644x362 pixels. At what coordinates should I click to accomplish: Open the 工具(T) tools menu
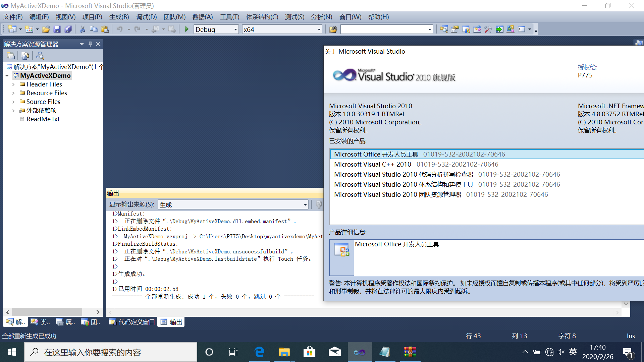click(x=229, y=17)
